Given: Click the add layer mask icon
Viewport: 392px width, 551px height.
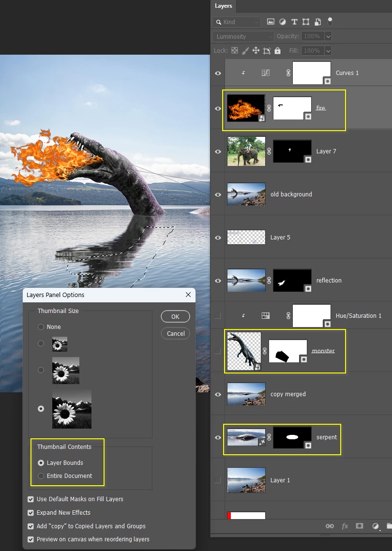Looking at the screenshot, I should tap(359, 526).
